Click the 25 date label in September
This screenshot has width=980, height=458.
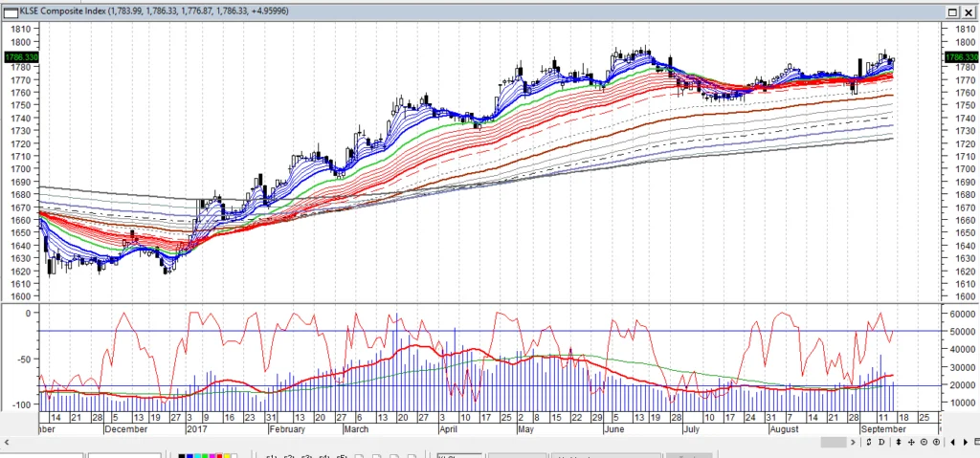pyautogui.click(x=924, y=418)
